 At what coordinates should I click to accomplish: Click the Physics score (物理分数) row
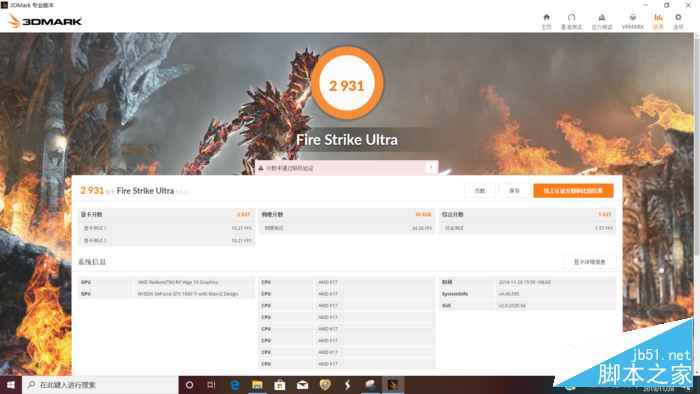[346, 215]
